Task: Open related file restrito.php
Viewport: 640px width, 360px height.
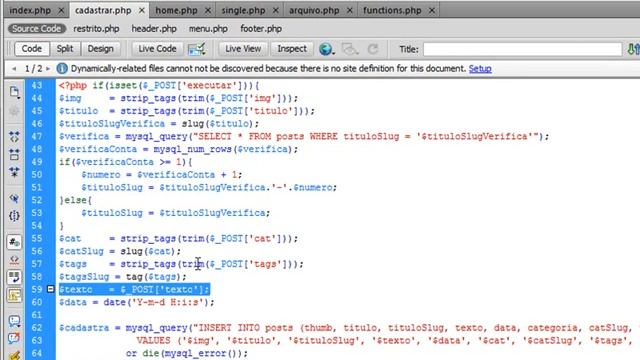Action: pyautogui.click(x=96, y=29)
